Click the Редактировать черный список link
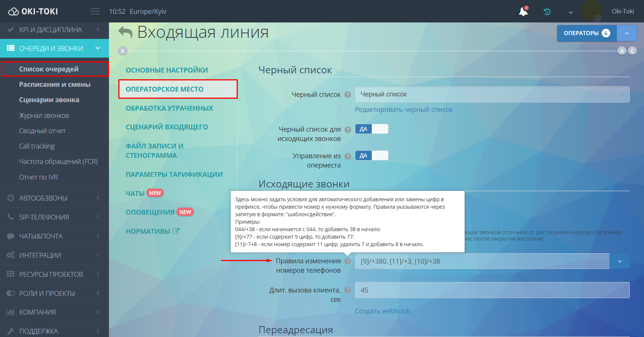644x337 pixels. tap(404, 109)
